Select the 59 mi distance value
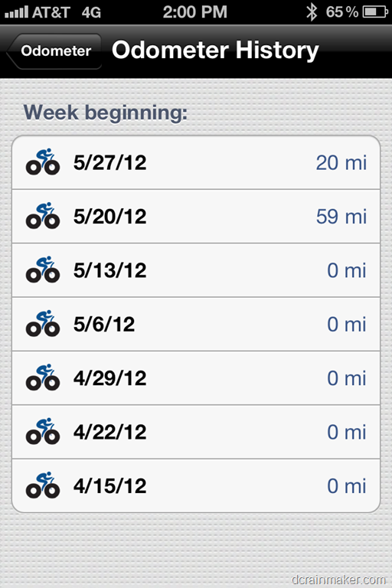 [x=341, y=217]
